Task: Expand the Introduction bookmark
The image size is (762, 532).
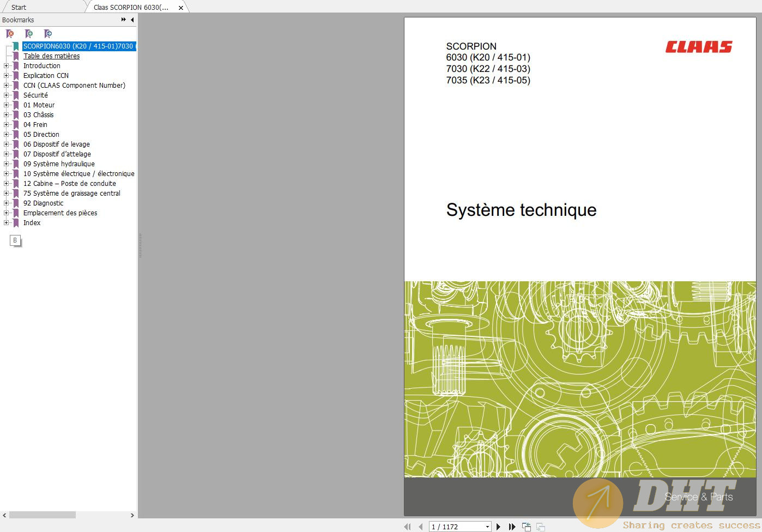Action: click(x=7, y=66)
